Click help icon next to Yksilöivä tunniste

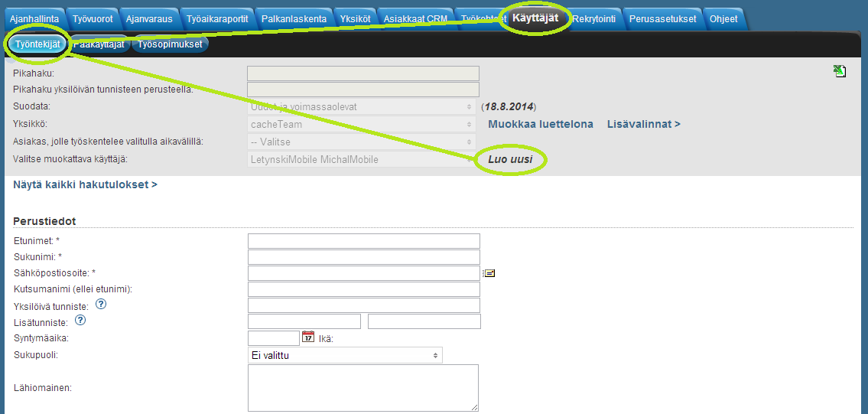pos(100,305)
